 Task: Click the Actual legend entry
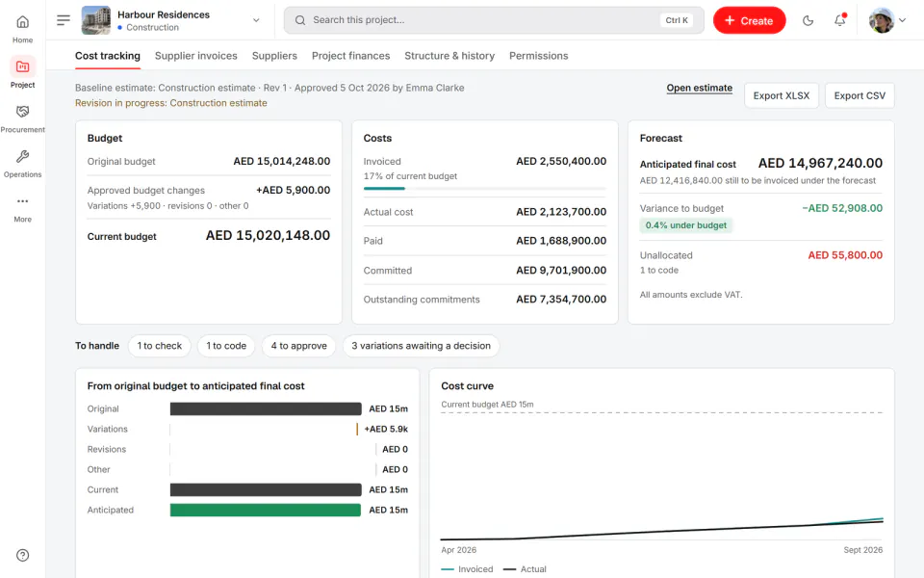pyautogui.click(x=525, y=569)
